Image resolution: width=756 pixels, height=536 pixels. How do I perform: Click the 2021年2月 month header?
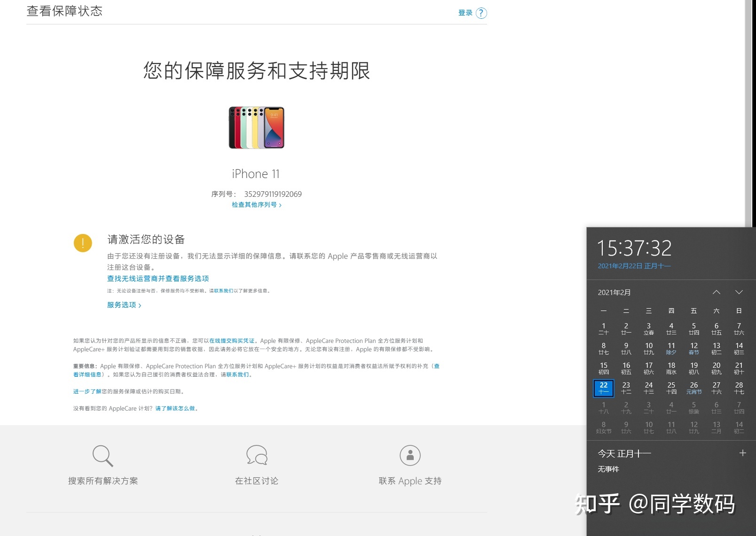click(x=614, y=292)
